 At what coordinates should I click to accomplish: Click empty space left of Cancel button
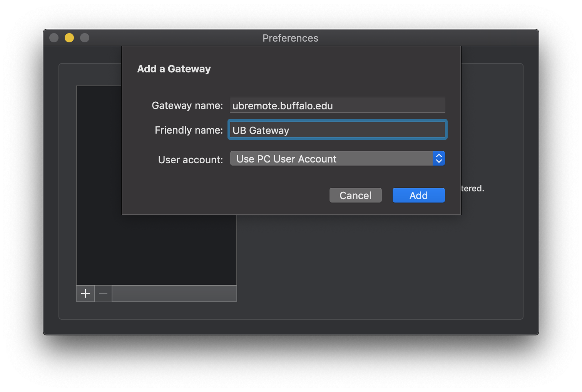(x=231, y=196)
